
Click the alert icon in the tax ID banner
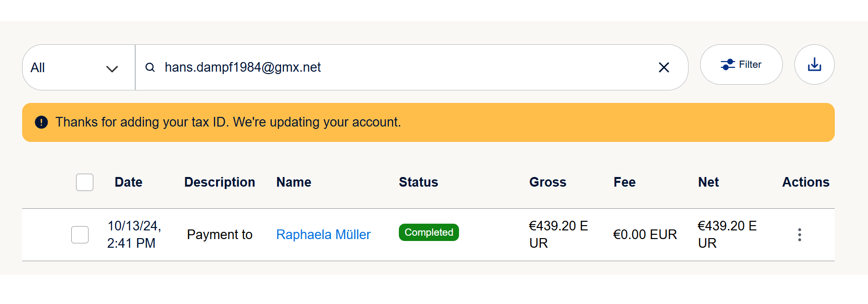pyautogui.click(x=41, y=122)
